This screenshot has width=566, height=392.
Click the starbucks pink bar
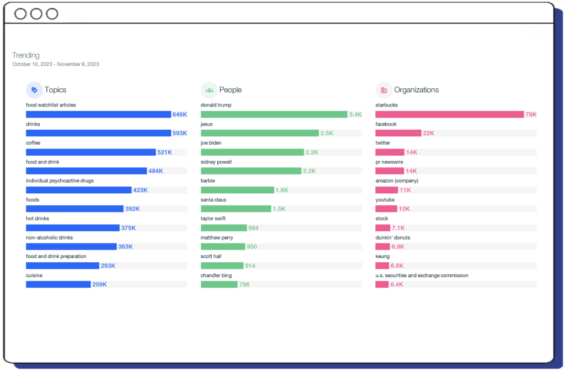[449, 114]
